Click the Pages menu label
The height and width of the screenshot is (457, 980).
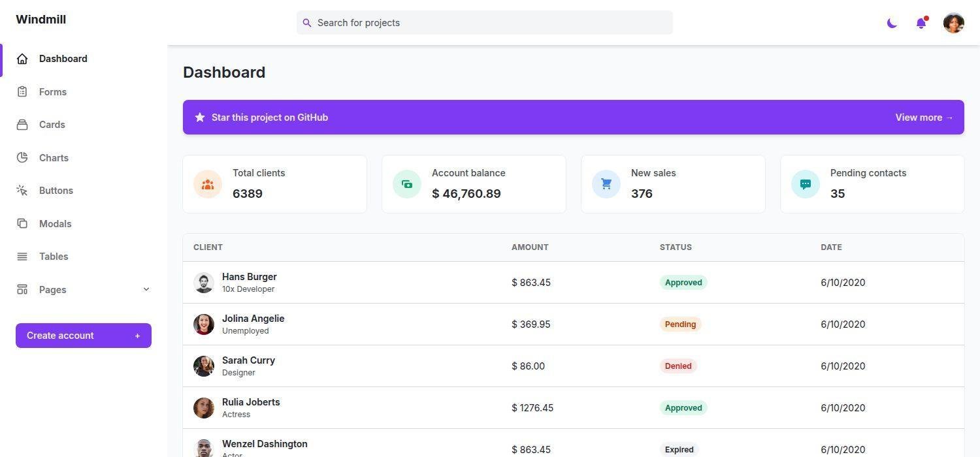52,290
